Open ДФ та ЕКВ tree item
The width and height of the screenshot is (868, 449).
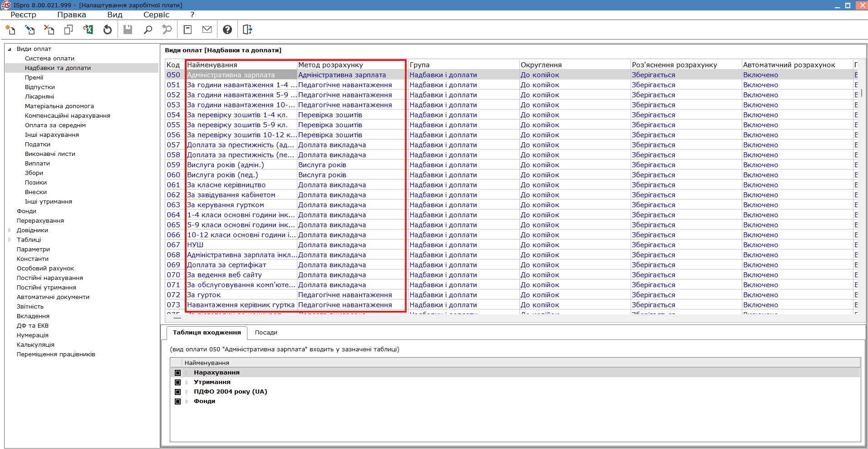(33, 326)
